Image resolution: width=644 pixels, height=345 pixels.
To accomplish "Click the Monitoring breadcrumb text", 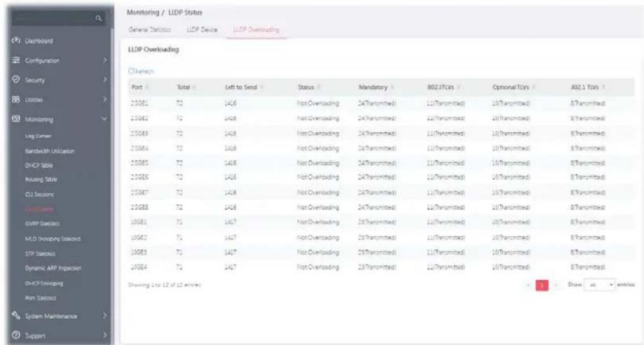I will pyautogui.click(x=143, y=13).
